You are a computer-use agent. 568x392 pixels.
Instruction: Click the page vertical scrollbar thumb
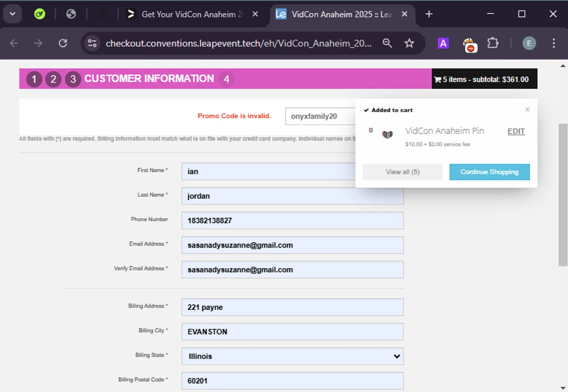tap(563, 195)
